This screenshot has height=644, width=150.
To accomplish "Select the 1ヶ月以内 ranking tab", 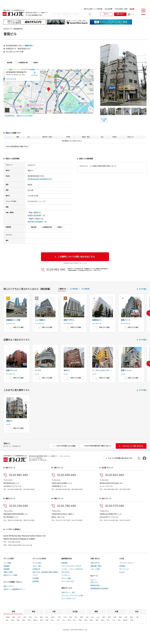I will 74,289.
